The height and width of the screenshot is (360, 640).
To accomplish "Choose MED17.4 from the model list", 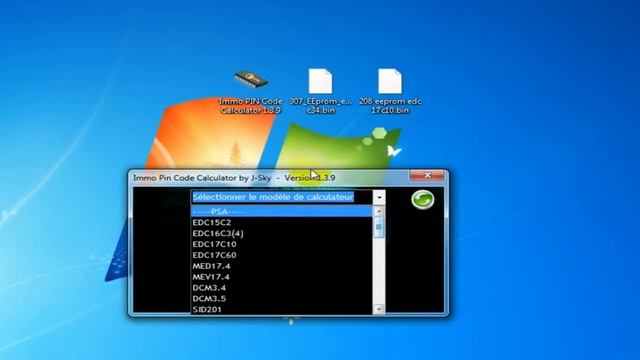I will pyautogui.click(x=282, y=266).
